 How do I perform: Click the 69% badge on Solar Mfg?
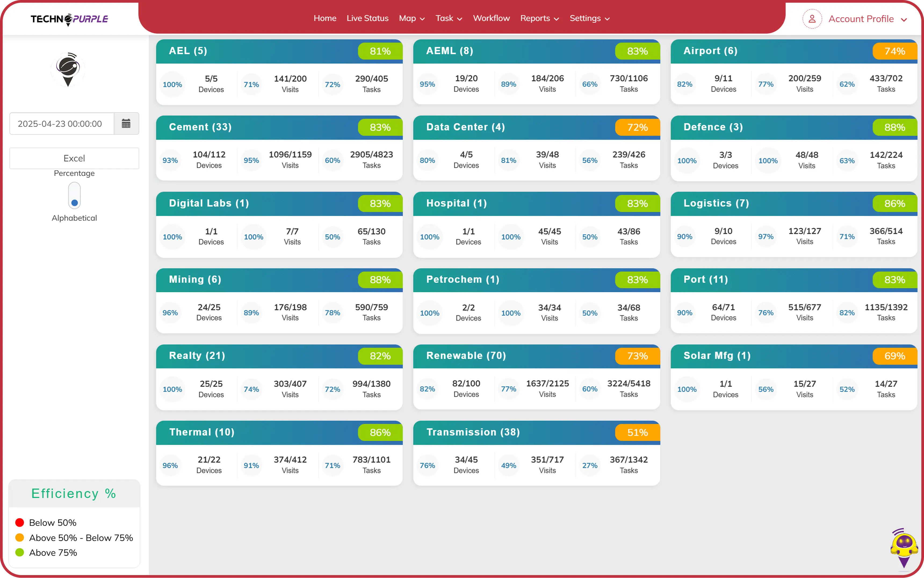894,356
